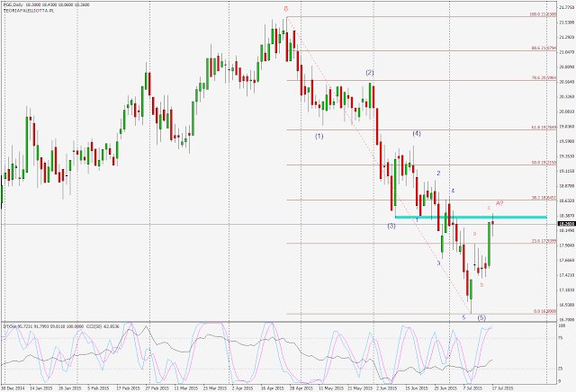Click the black current price tag on axis
This screenshot has height=392, width=576.
point(566,224)
